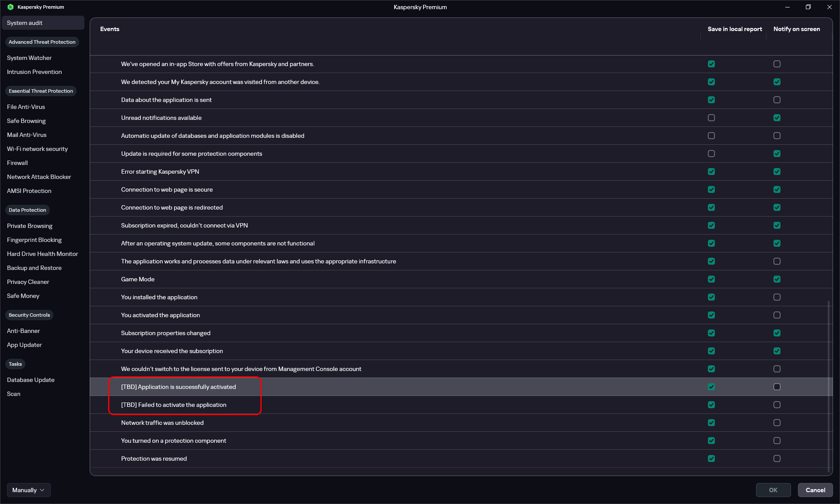
Task: Open File Anti-Virus settings
Action: coord(26,107)
